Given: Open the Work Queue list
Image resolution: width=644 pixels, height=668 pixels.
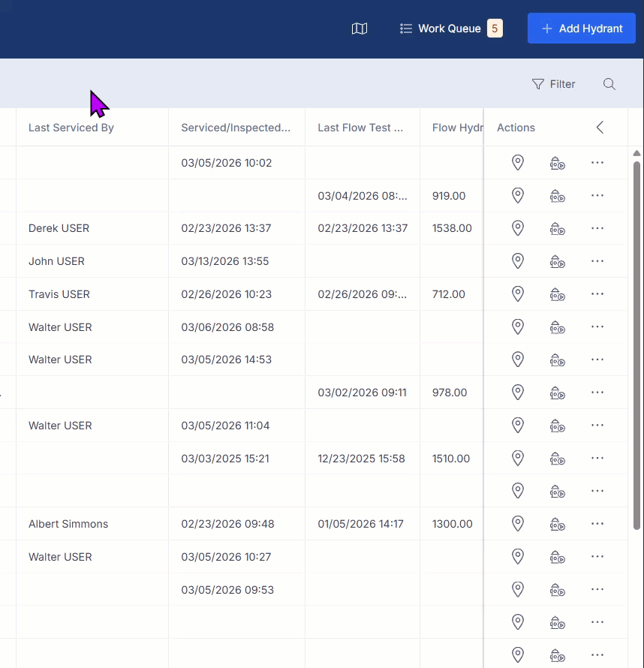Looking at the screenshot, I should 450,29.
